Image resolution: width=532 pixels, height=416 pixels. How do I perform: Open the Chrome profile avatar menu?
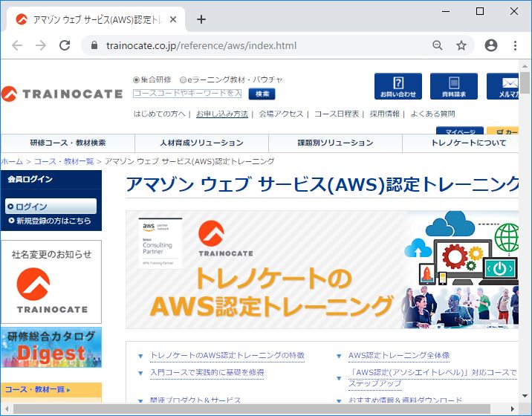point(491,45)
